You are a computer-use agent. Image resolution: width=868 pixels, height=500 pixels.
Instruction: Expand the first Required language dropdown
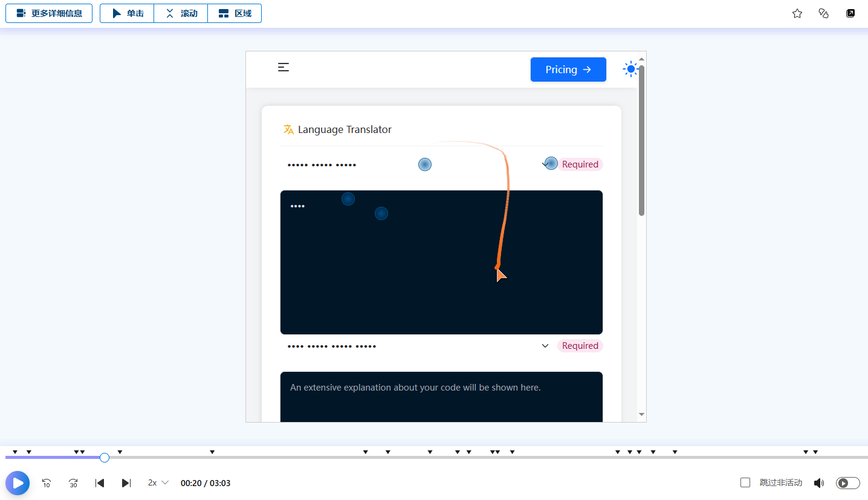click(545, 164)
